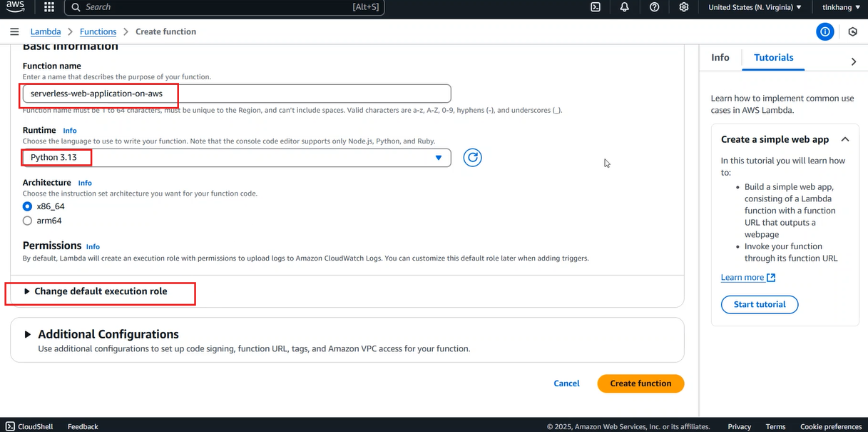The image size is (868, 432).
Task: Open CloudShell from the top bar icon
Action: tap(596, 7)
